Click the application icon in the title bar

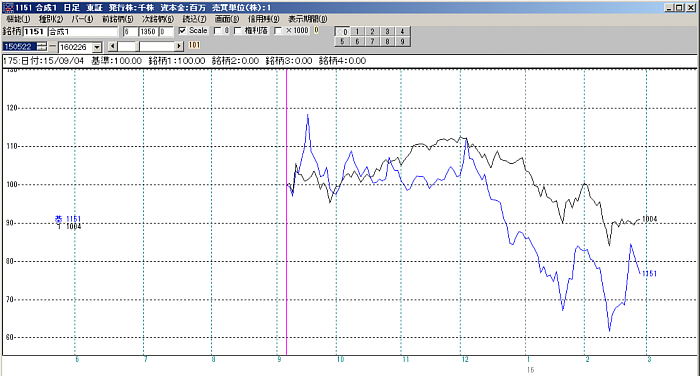point(8,8)
